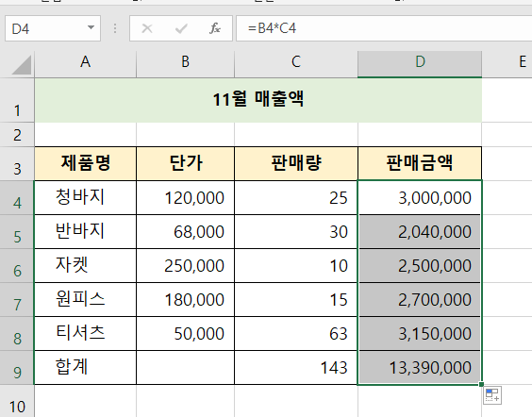Open the Name Box dropdown arrow
532x417 pixels.
coord(91,27)
